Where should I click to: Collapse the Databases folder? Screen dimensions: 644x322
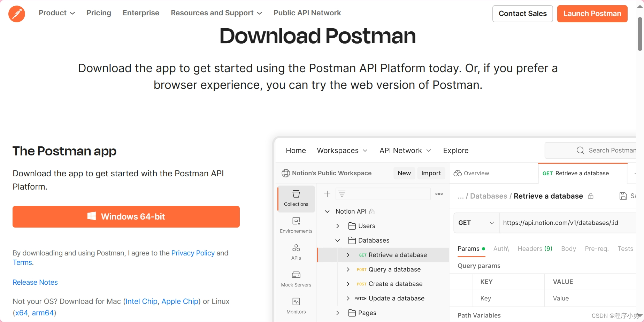point(338,240)
